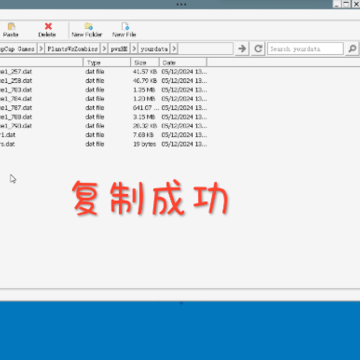Select the 1.20 MB file's name
Image resolution: width=360 pixels, height=360 pixels.
coord(16,99)
